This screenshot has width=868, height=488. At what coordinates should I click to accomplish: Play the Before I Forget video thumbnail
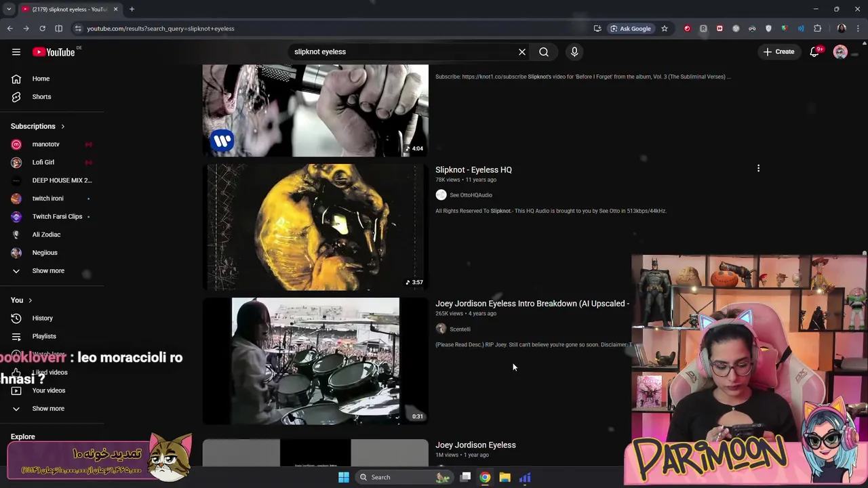(x=315, y=110)
